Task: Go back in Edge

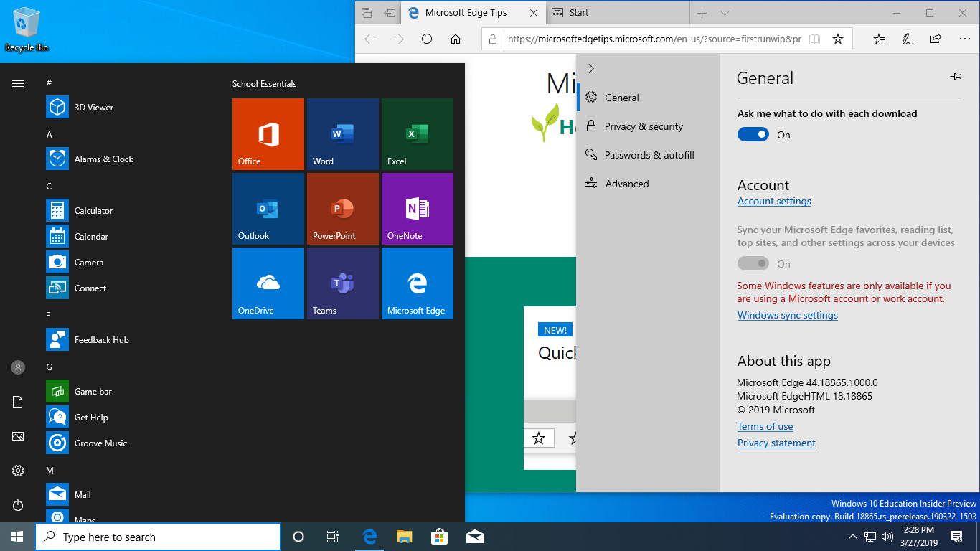Action: point(370,39)
